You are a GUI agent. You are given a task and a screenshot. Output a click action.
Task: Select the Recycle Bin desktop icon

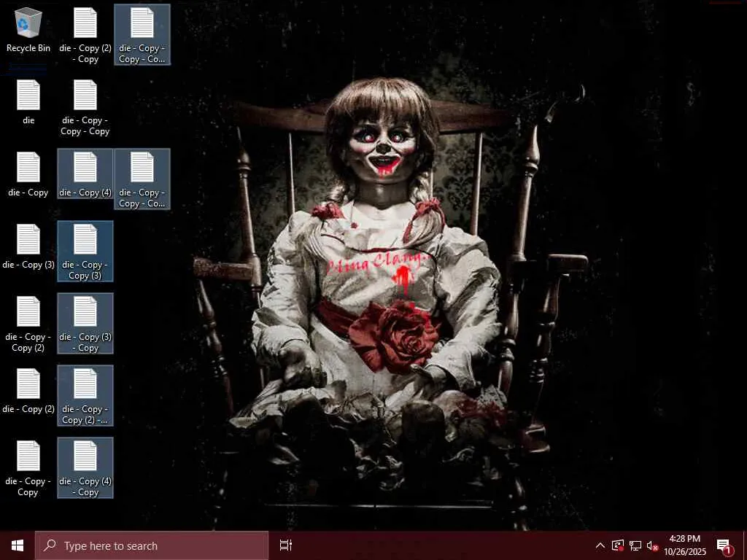(28, 30)
